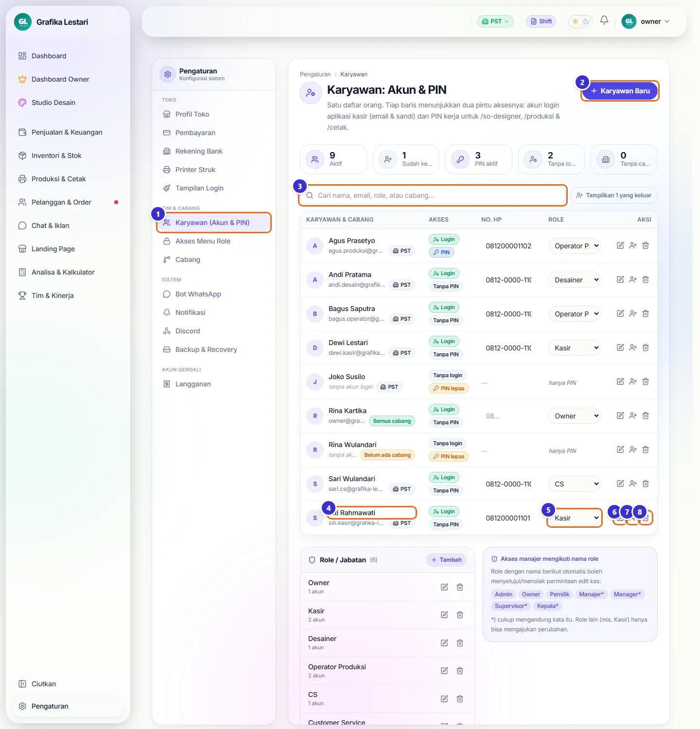Image resolution: width=700 pixels, height=729 pixels.
Task: Open Dashboard Owner in sidebar
Action: tap(68, 79)
